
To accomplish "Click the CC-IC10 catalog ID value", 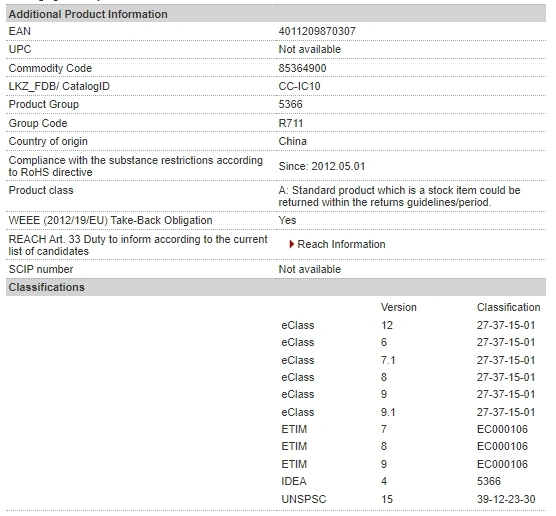I will click(299, 86).
